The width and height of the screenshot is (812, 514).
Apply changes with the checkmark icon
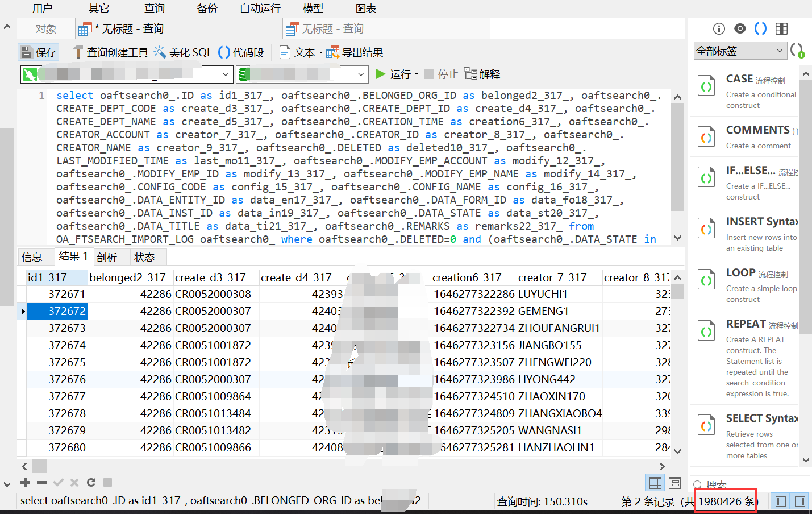point(58,482)
